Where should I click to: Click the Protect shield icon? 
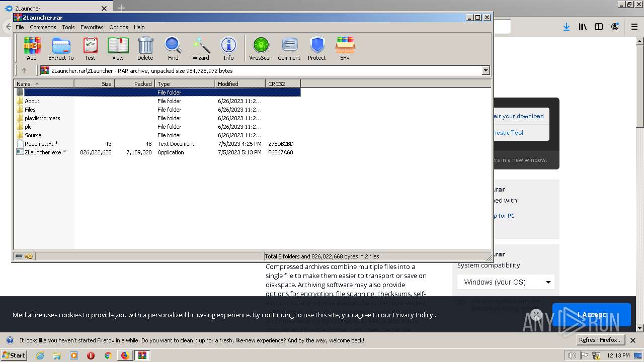click(x=317, y=49)
